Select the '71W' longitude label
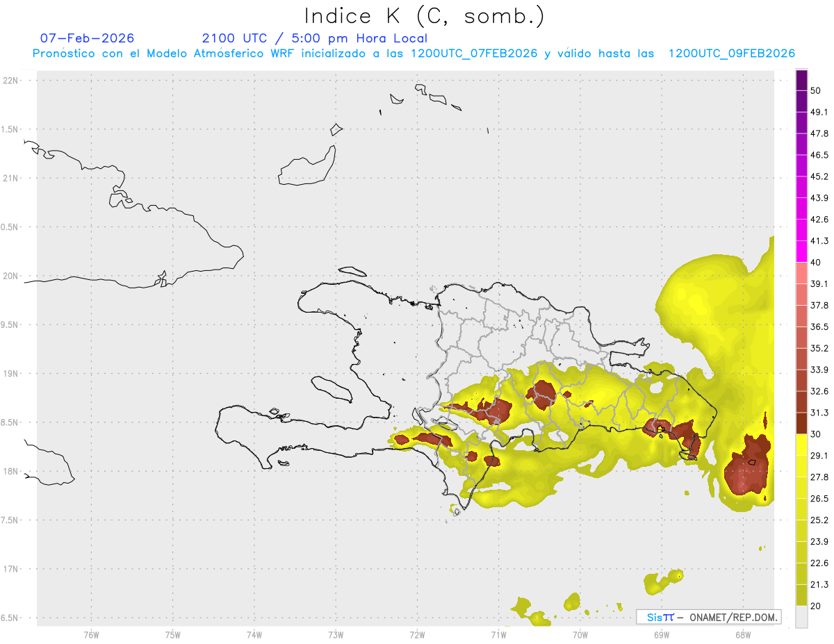 click(x=498, y=634)
